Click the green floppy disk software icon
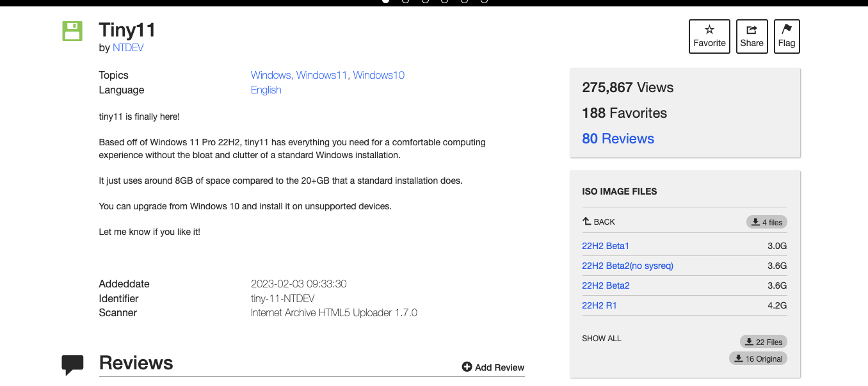The image size is (868, 386). (72, 31)
